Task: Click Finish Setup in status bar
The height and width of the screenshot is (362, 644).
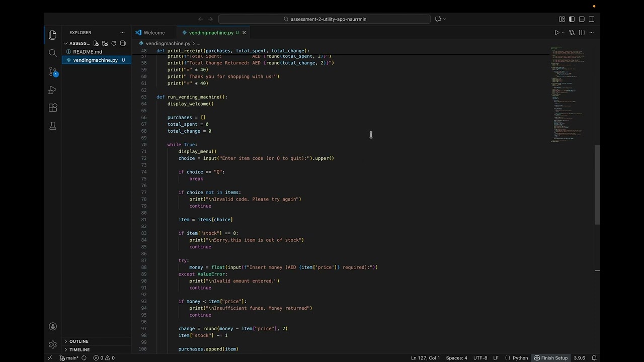Action: (551, 358)
